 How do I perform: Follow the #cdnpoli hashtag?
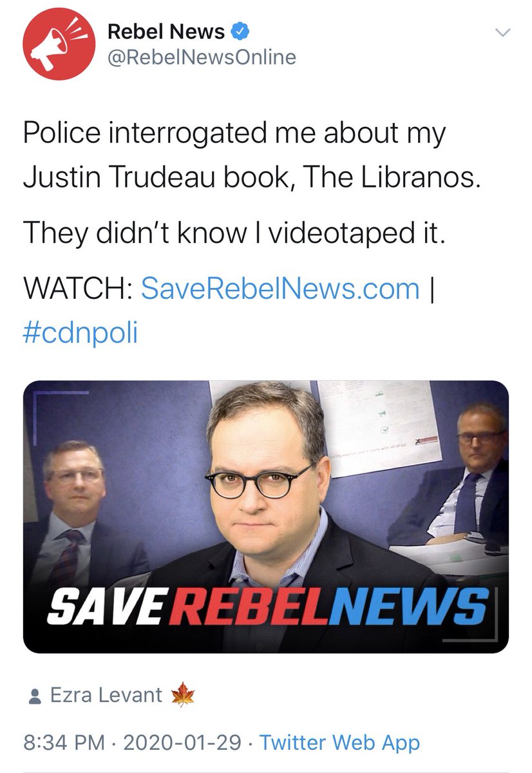pyautogui.click(x=81, y=333)
